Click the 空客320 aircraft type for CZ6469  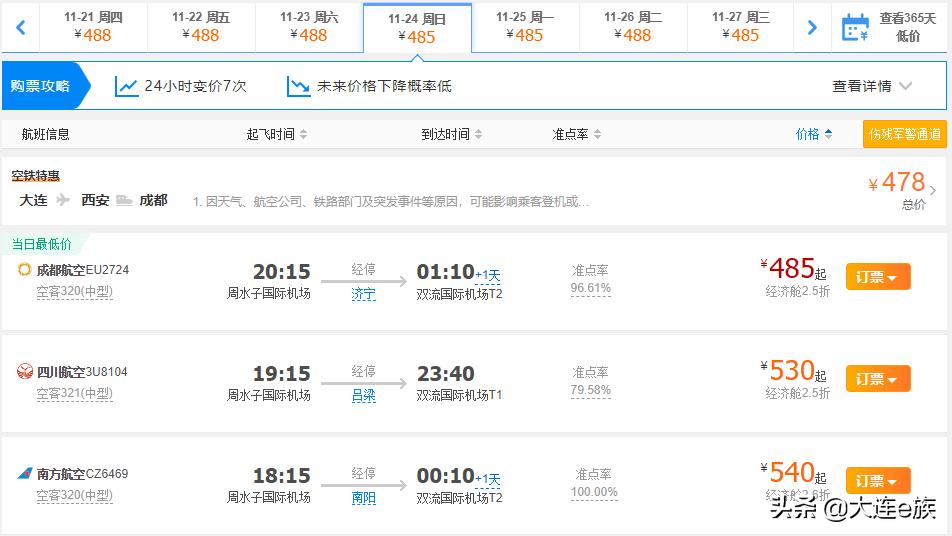coord(74,495)
